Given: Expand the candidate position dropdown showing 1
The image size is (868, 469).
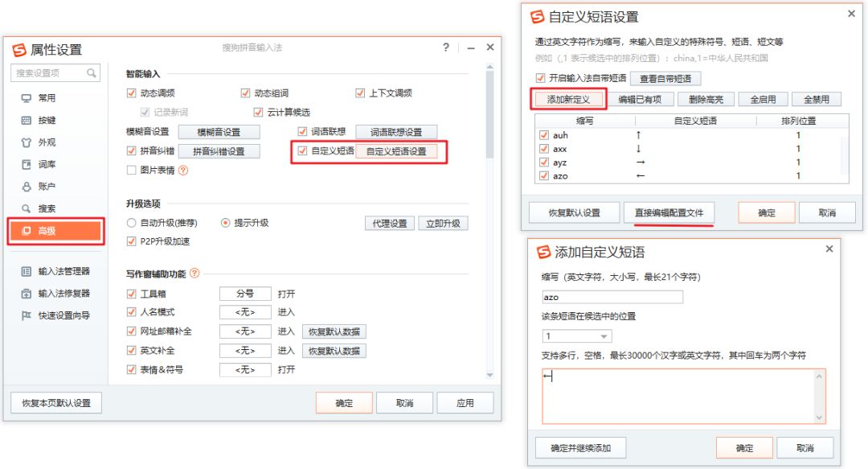Looking at the screenshot, I should pyautogui.click(x=576, y=336).
